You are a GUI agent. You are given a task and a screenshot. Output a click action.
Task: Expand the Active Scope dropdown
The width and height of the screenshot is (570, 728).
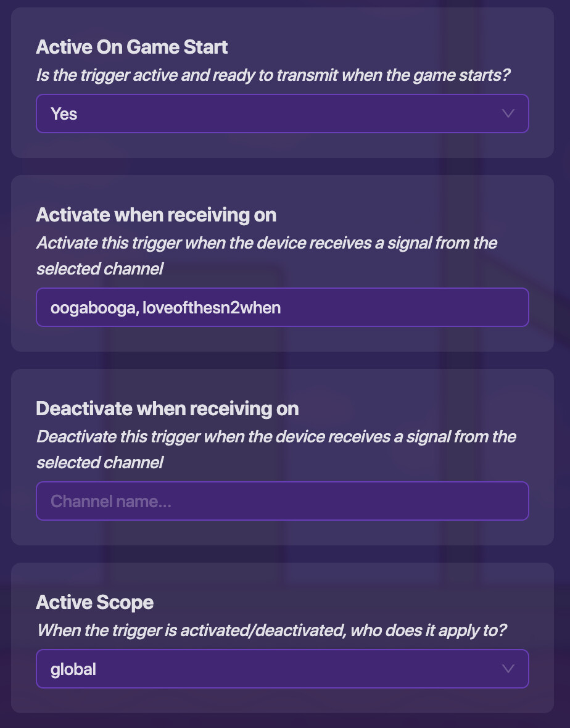(282, 669)
